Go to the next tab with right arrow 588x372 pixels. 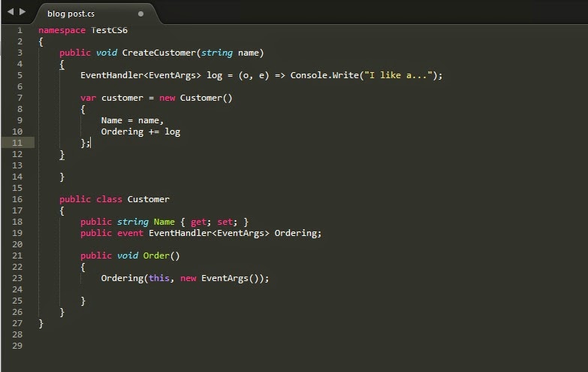(23, 12)
